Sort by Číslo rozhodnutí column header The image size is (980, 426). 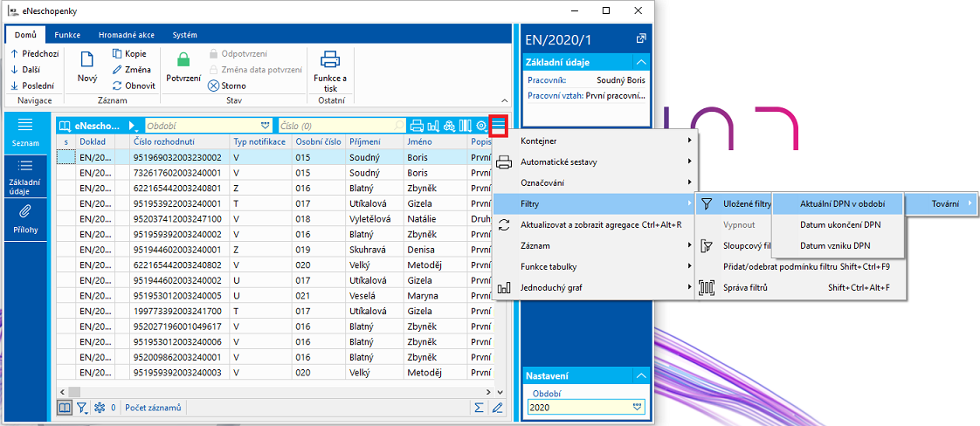[179, 141]
